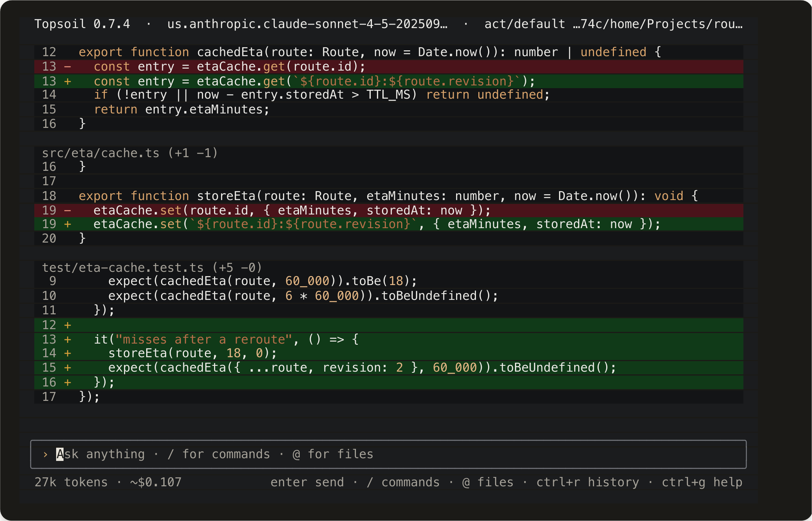The width and height of the screenshot is (812, 521).
Task: Click the empty added line 12 plus marker
Action: click(x=68, y=325)
